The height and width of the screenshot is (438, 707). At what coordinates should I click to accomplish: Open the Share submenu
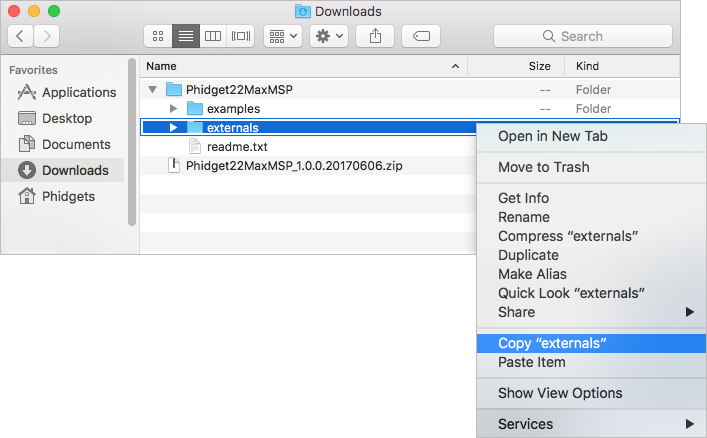591,312
